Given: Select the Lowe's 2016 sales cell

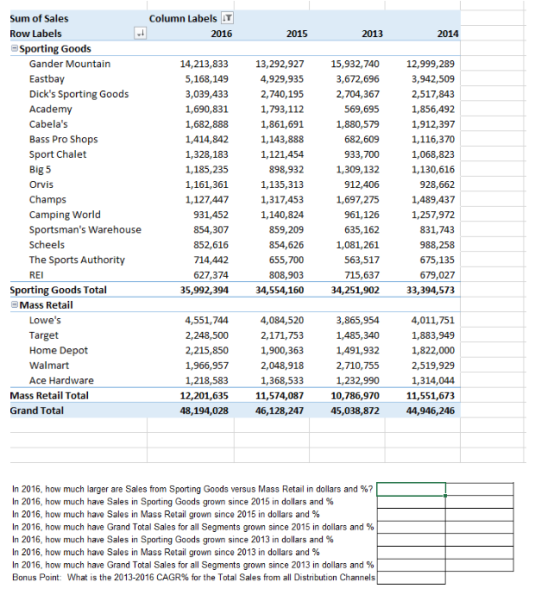Looking at the screenshot, I should (x=207, y=320).
